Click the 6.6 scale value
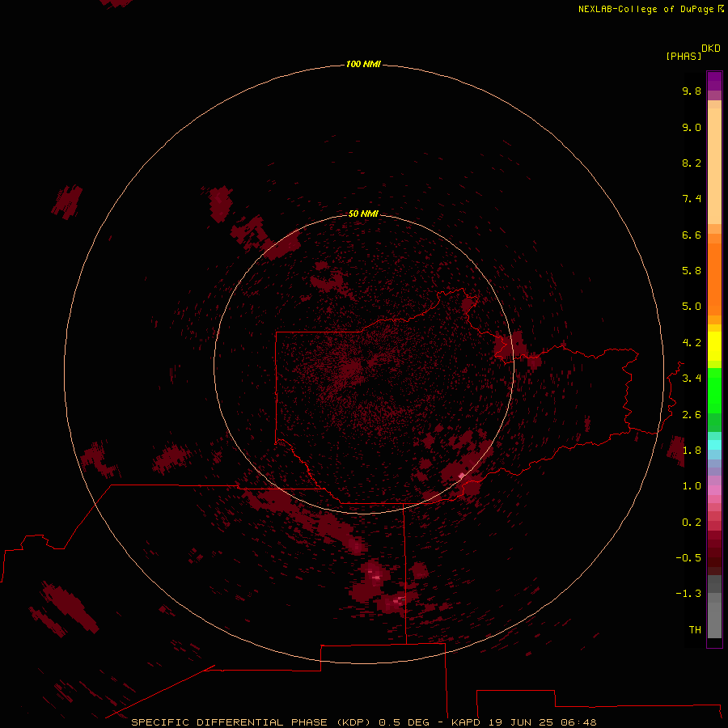 (692, 235)
